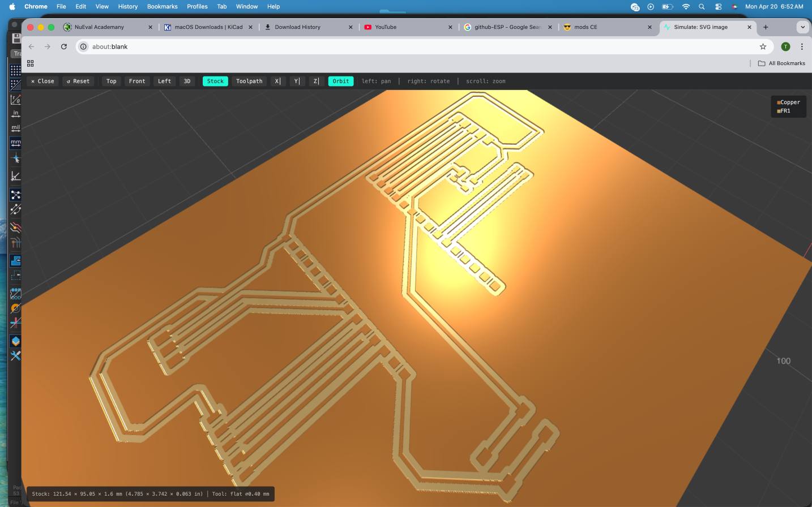Viewport: 812px width, 507px height.
Task: Toggle the Toolpath display button
Action: point(249,81)
